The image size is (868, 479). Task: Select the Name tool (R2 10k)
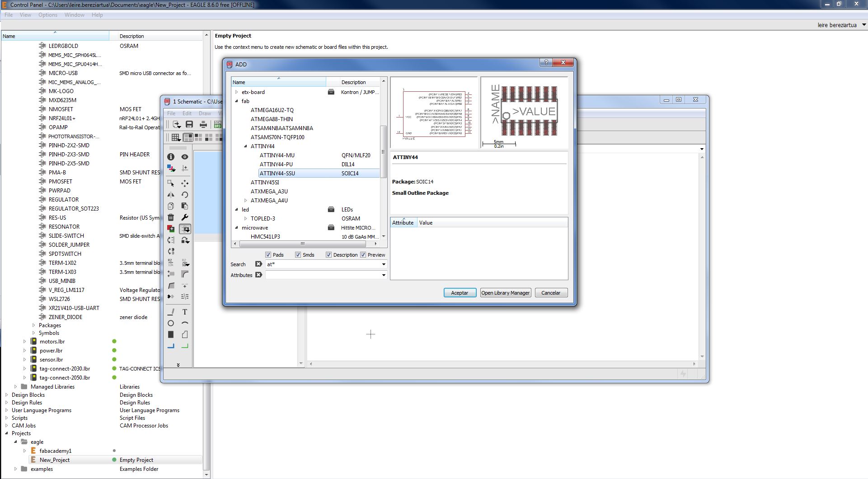(171, 263)
